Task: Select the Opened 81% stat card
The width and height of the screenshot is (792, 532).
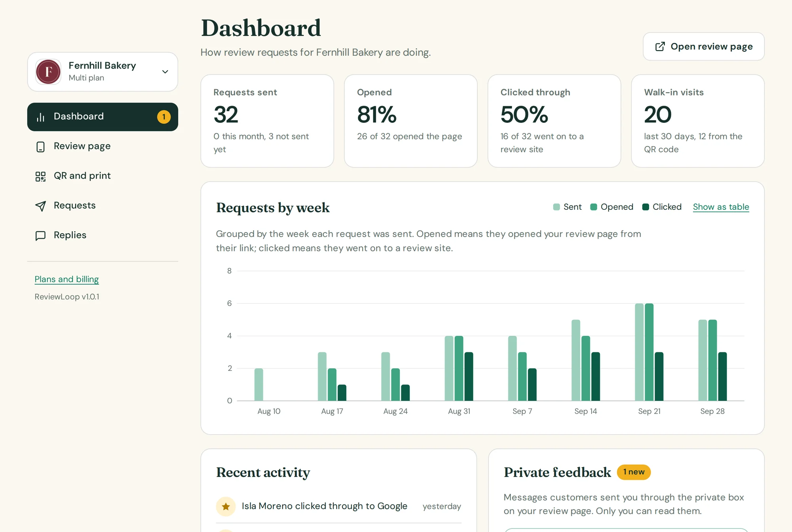Action: 411,121
